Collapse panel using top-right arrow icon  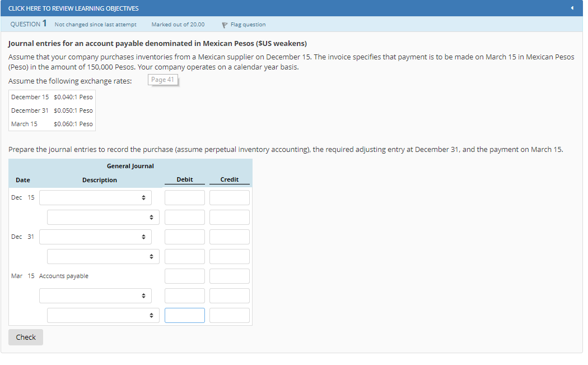[x=572, y=8]
